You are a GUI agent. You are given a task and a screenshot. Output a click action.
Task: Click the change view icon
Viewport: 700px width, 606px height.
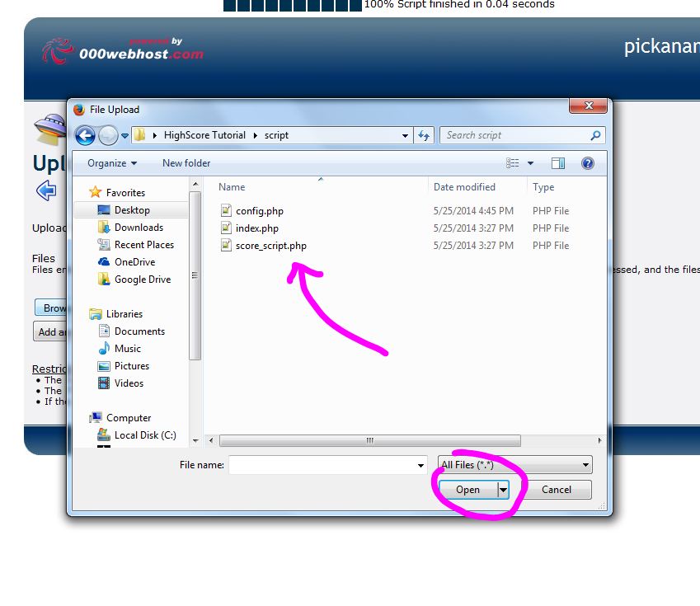[x=513, y=163]
